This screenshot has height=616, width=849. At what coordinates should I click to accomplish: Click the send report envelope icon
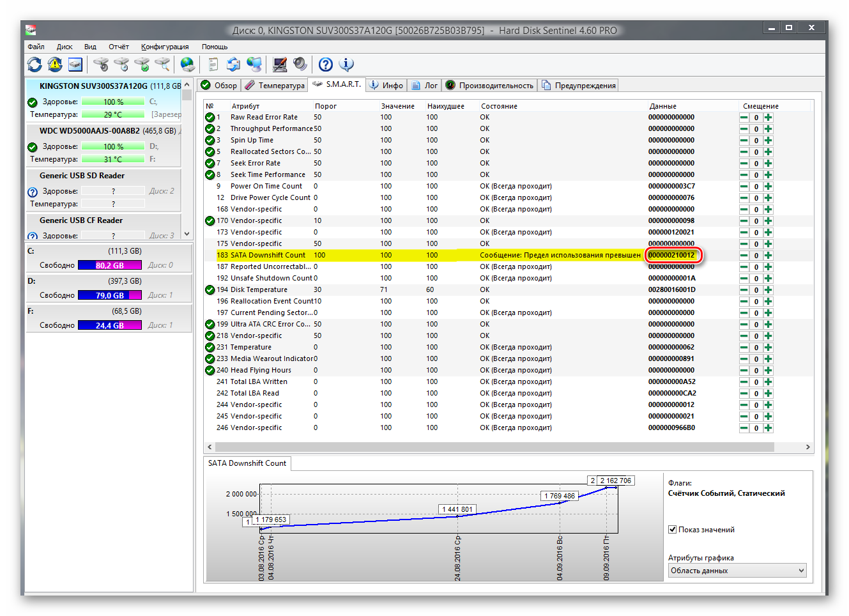click(x=234, y=65)
